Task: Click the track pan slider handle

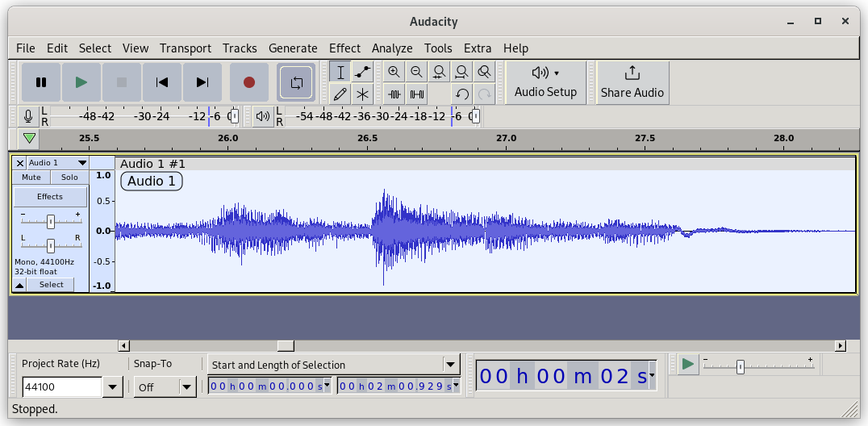Action: [50, 245]
